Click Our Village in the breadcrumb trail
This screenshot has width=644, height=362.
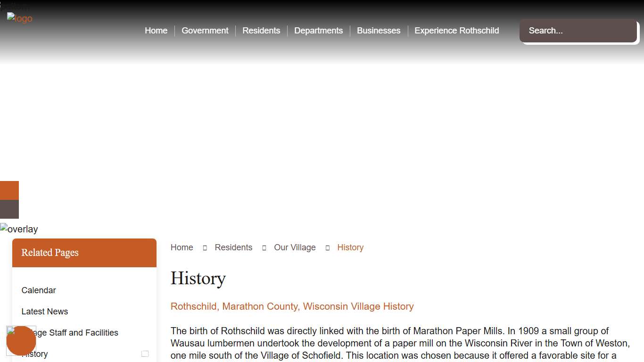[x=295, y=247]
